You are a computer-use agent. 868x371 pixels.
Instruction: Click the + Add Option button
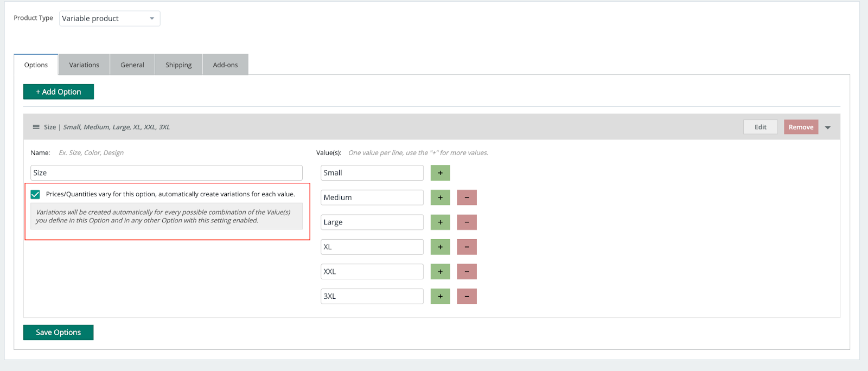(59, 92)
